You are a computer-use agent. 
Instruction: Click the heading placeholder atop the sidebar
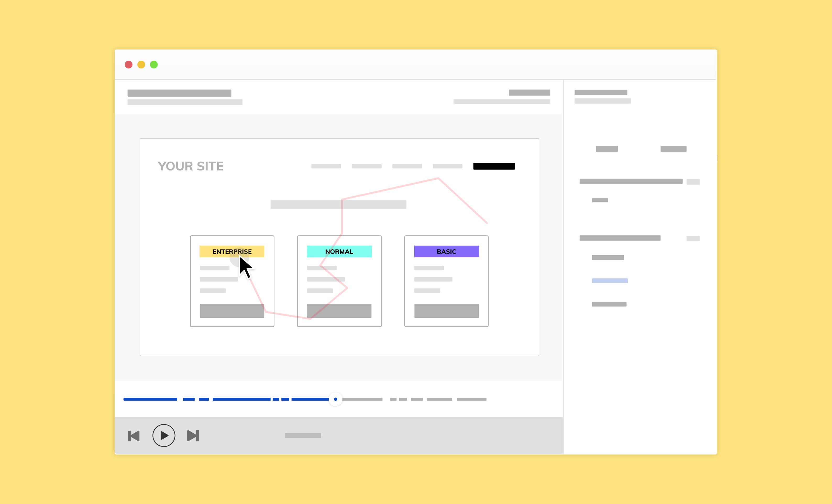click(x=601, y=92)
